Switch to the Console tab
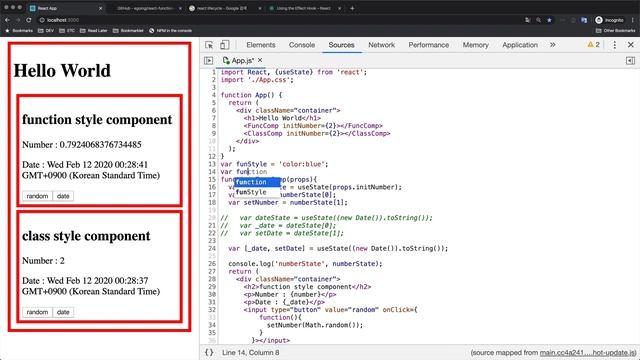 [302, 45]
